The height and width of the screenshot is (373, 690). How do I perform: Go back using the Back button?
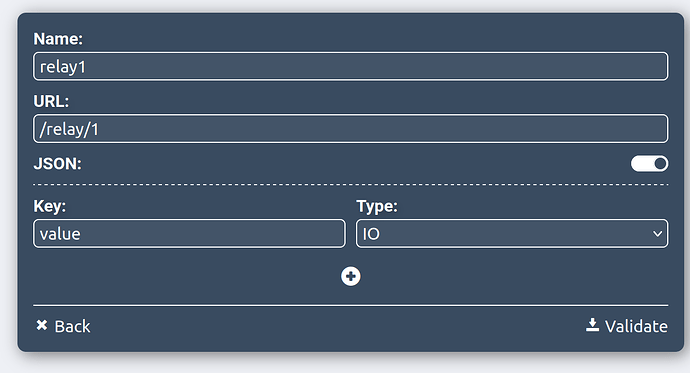tap(63, 326)
